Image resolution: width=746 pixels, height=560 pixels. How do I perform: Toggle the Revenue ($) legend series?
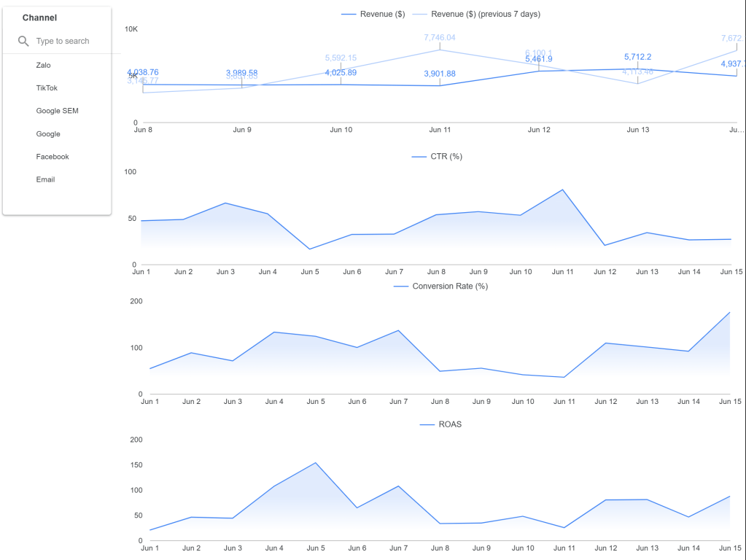tap(373, 15)
